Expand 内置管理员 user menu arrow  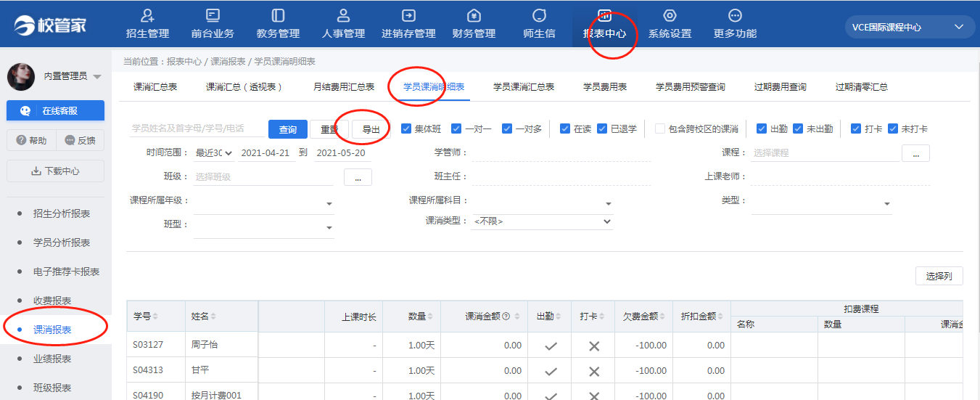[x=97, y=77]
